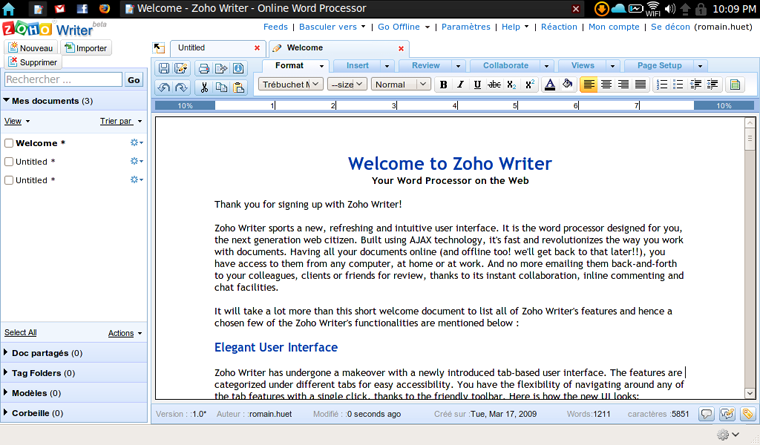Viewport: 760px width, 445px height.
Task: Open settings gear for second Untitled document
Action: (136, 179)
